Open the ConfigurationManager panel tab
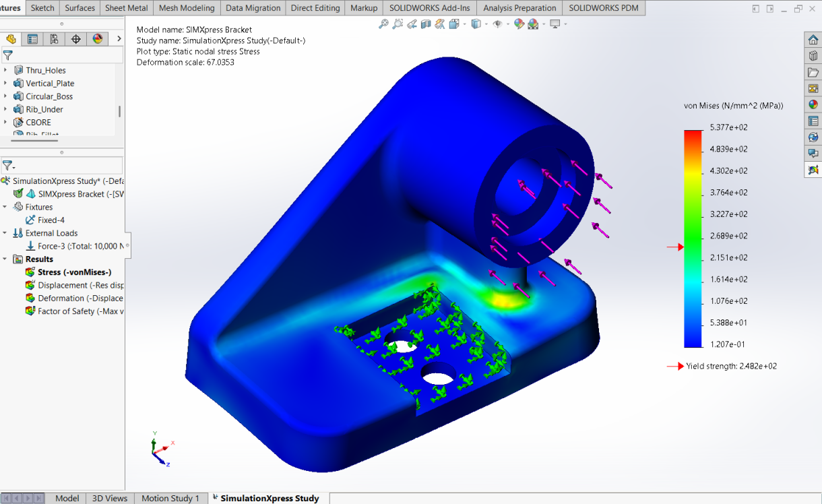Screen dimensions: 822x504 tap(54, 39)
